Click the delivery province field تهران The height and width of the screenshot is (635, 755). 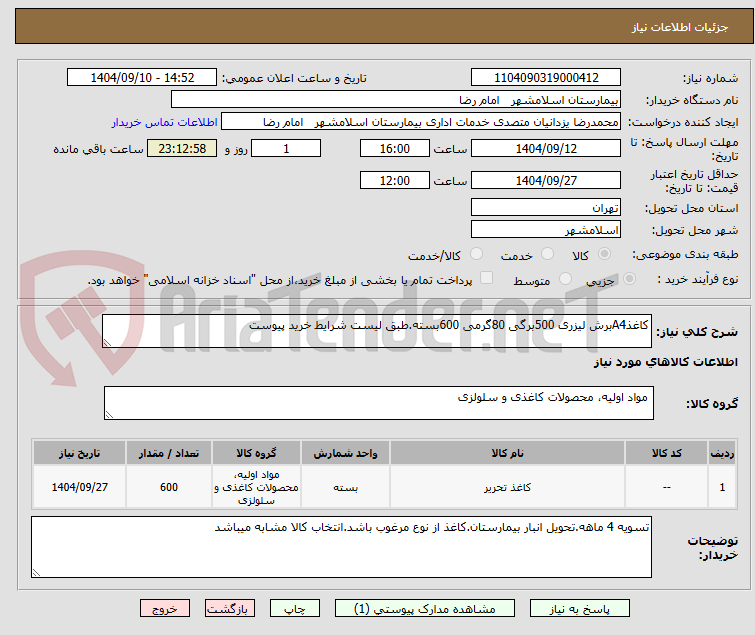click(x=546, y=207)
